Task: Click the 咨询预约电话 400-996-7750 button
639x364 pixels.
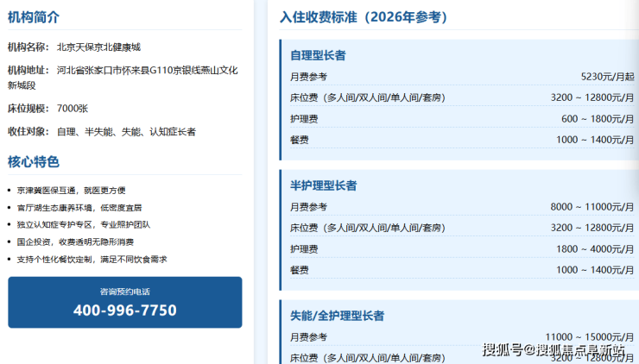Action: click(x=124, y=302)
